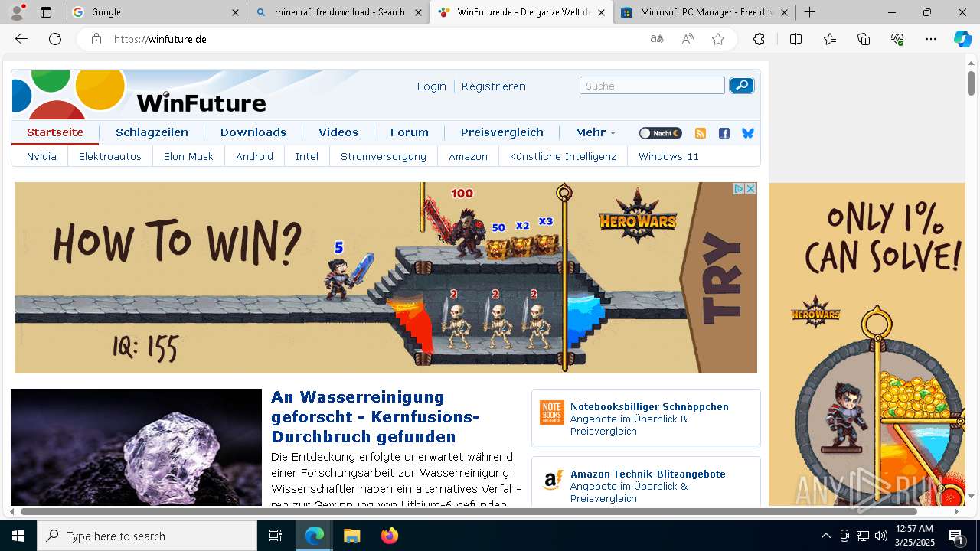Image resolution: width=980 pixels, height=551 pixels.
Task: Open the Videos menu item
Action: coord(338,132)
